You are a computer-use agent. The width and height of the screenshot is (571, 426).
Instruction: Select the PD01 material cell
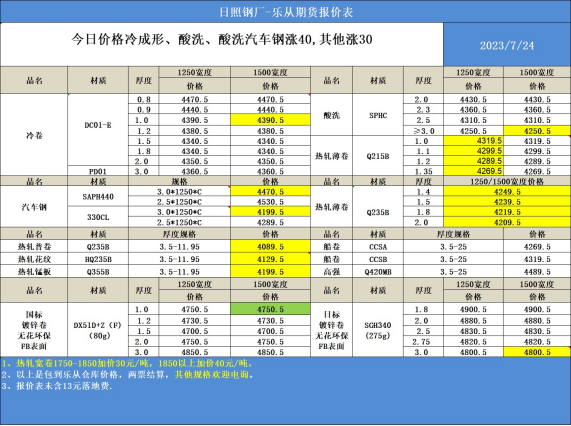tap(98, 171)
